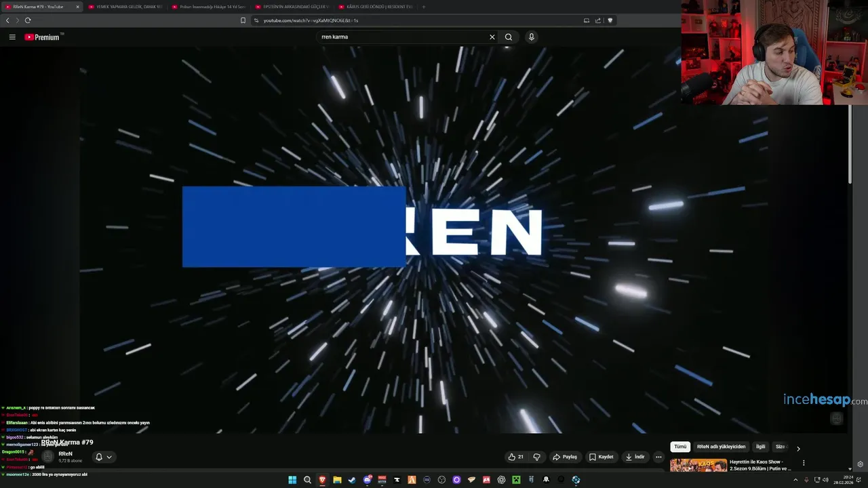The width and height of the screenshot is (868, 488).
Task: Open the Hayrettin ile Kaos Show thumbnail
Action: (x=698, y=466)
